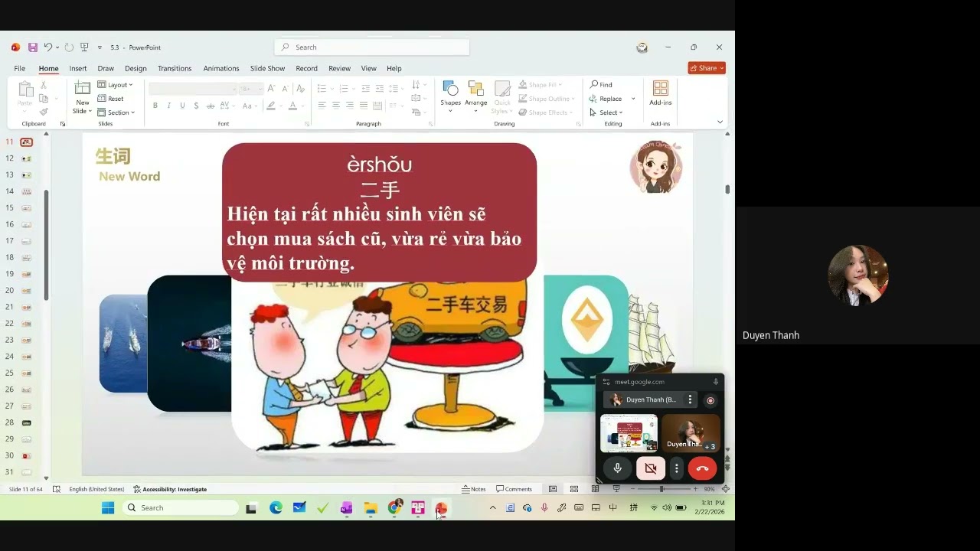
Task: Open the Arrange menu
Action: pos(475,96)
